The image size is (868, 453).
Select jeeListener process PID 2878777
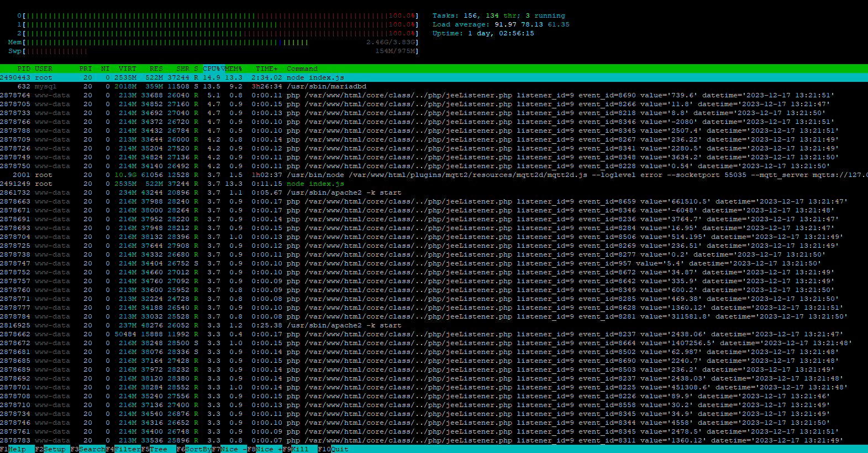(434, 308)
